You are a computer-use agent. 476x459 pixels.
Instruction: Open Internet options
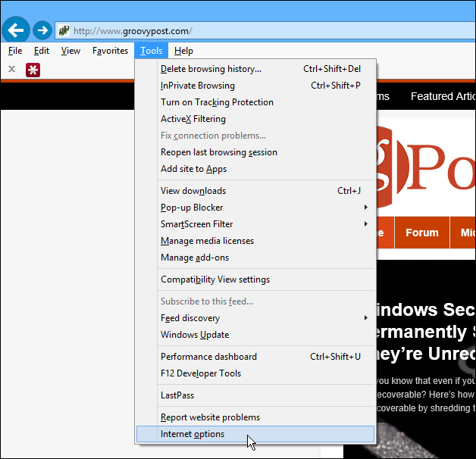pyautogui.click(x=255, y=434)
